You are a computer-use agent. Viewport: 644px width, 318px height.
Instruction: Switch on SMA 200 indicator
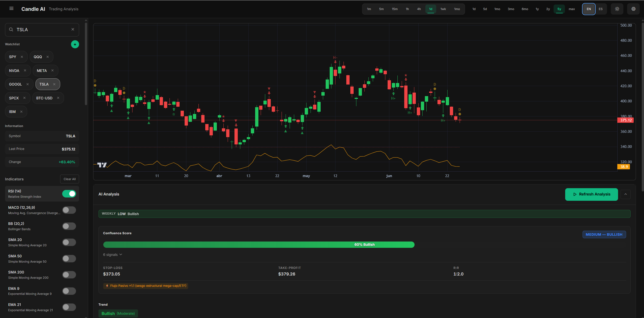69,275
